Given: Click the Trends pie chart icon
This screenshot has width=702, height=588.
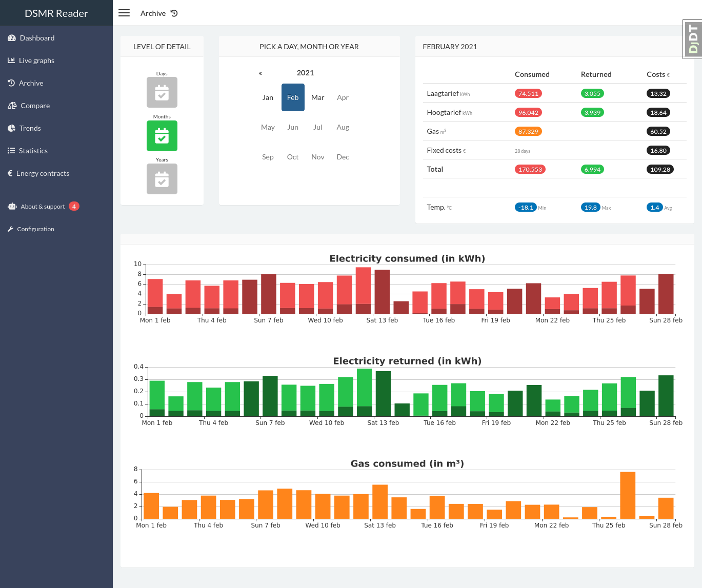Looking at the screenshot, I should click(11, 128).
